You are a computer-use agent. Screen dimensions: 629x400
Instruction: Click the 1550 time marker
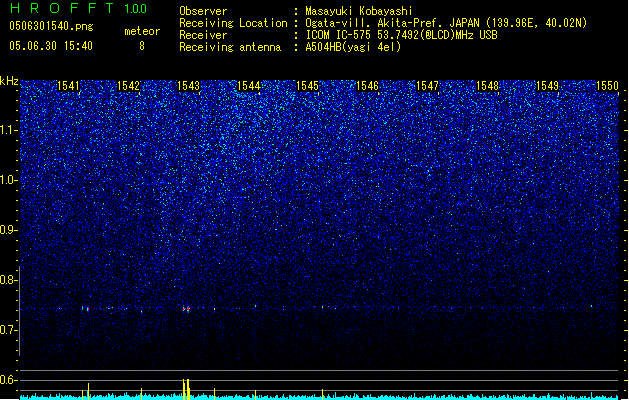tap(607, 86)
